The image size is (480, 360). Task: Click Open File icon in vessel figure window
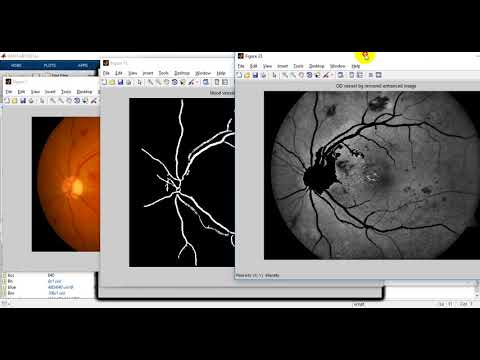point(112,82)
